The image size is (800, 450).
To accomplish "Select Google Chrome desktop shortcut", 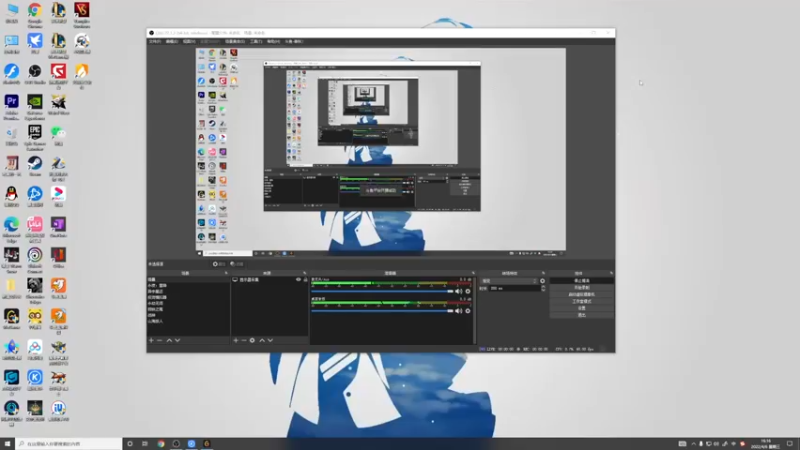I will [x=35, y=14].
